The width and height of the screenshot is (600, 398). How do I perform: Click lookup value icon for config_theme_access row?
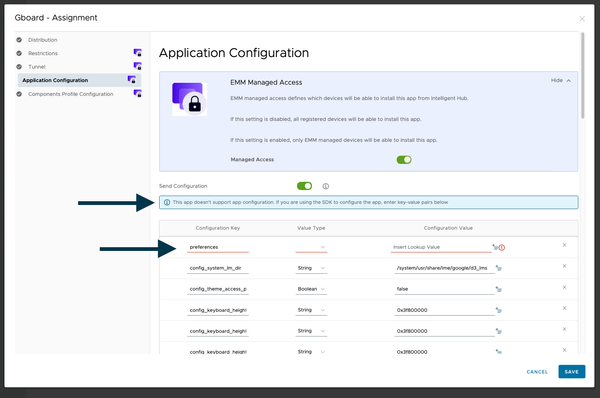click(x=499, y=289)
